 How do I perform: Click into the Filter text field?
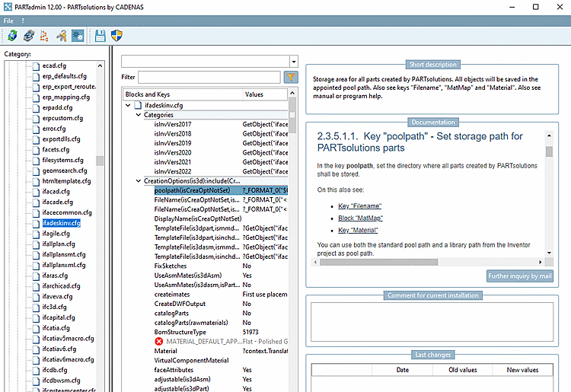[209, 77]
